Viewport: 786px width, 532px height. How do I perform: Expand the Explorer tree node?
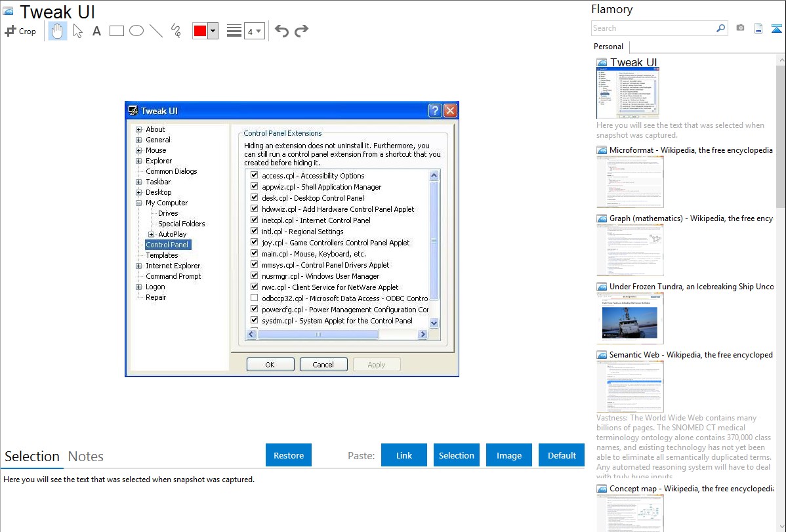tap(139, 161)
